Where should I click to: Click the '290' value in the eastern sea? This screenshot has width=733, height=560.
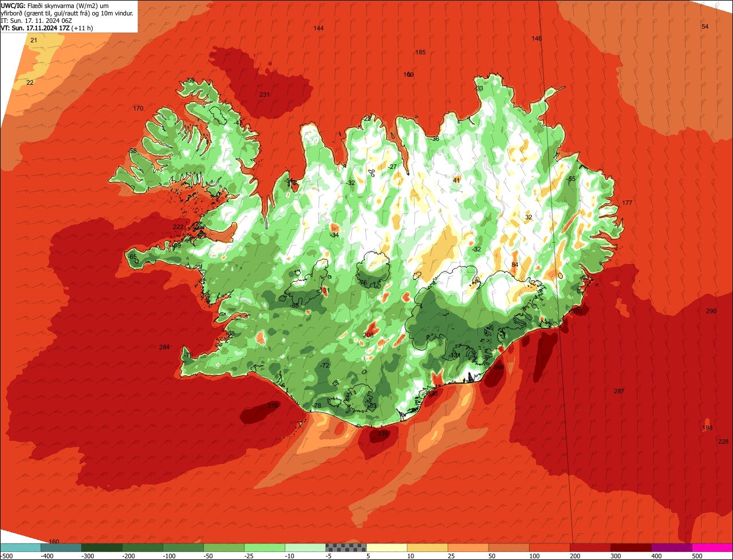711,311
